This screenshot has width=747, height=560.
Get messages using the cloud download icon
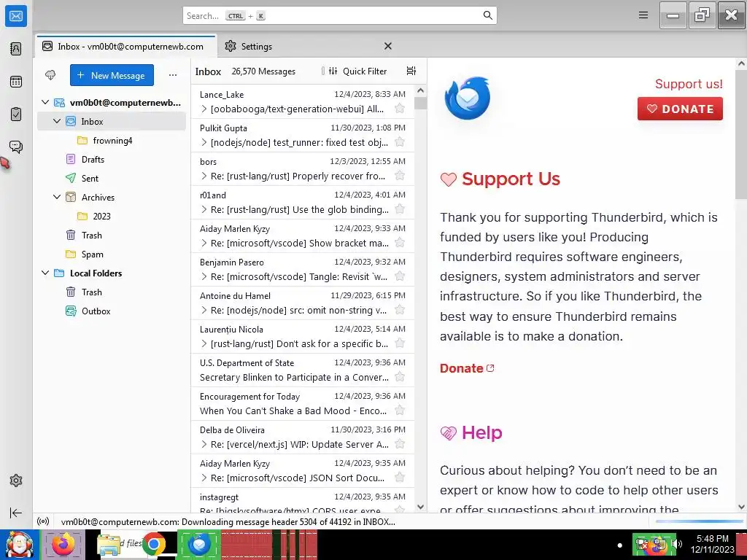pyautogui.click(x=50, y=75)
